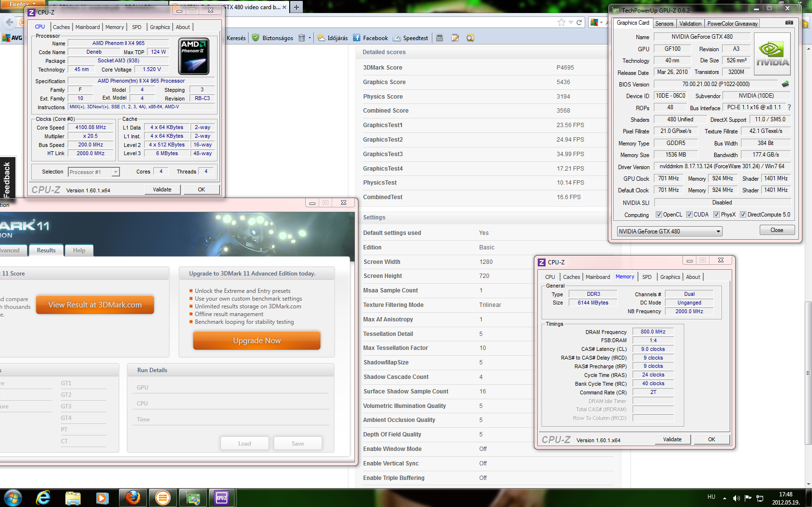Open the PowerColor Giveaway tab in GPU-Z
Viewport: 812px width, 507px height.
[732, 23]
